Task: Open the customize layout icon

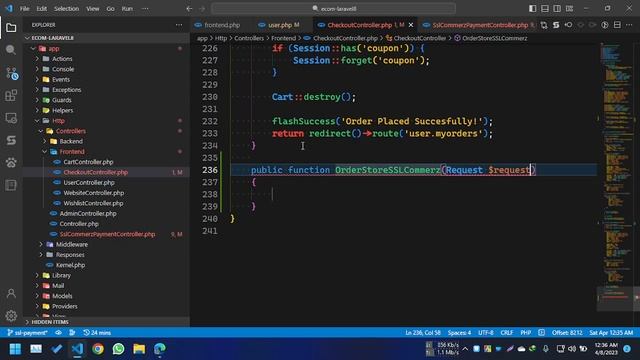Action: tap(569, 9)
